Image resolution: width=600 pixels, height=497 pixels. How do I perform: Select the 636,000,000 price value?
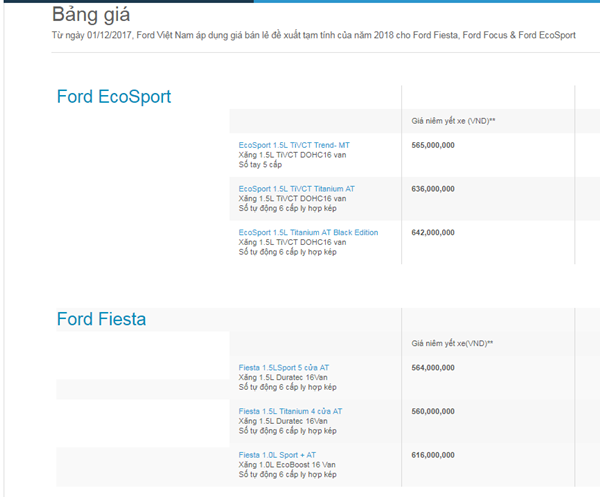pos(433,188)
